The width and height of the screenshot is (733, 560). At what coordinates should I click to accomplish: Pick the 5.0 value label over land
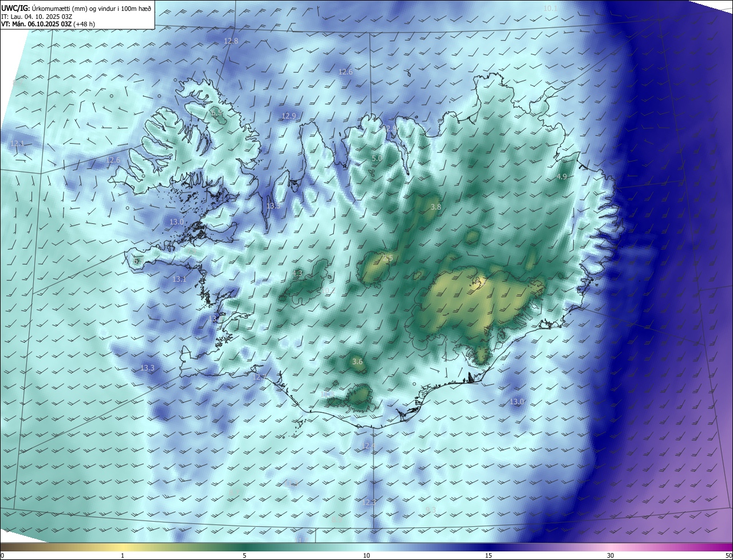click(377, 158)
